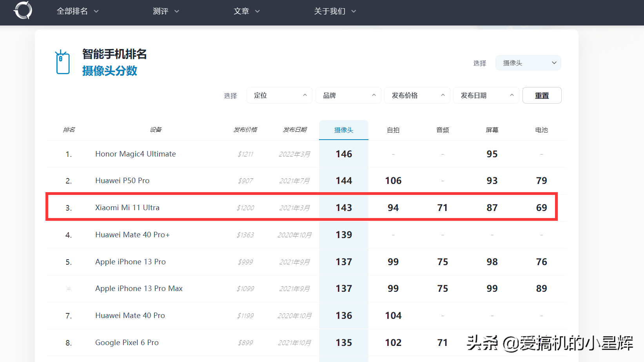Select the 电池 score column tab

pos(541,130)
